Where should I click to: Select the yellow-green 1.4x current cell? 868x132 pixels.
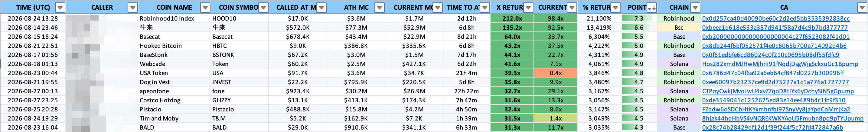(556, 119)
